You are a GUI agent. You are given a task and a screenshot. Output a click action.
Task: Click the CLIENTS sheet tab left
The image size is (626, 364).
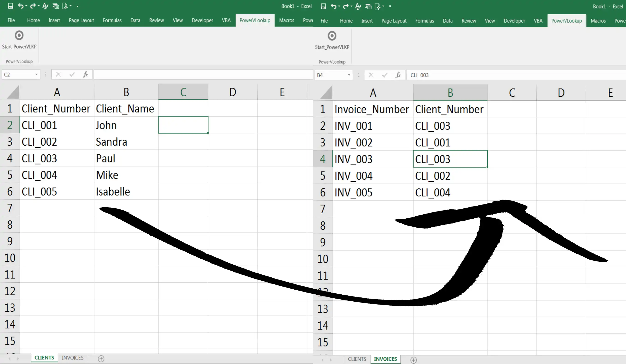coord(44,358)
